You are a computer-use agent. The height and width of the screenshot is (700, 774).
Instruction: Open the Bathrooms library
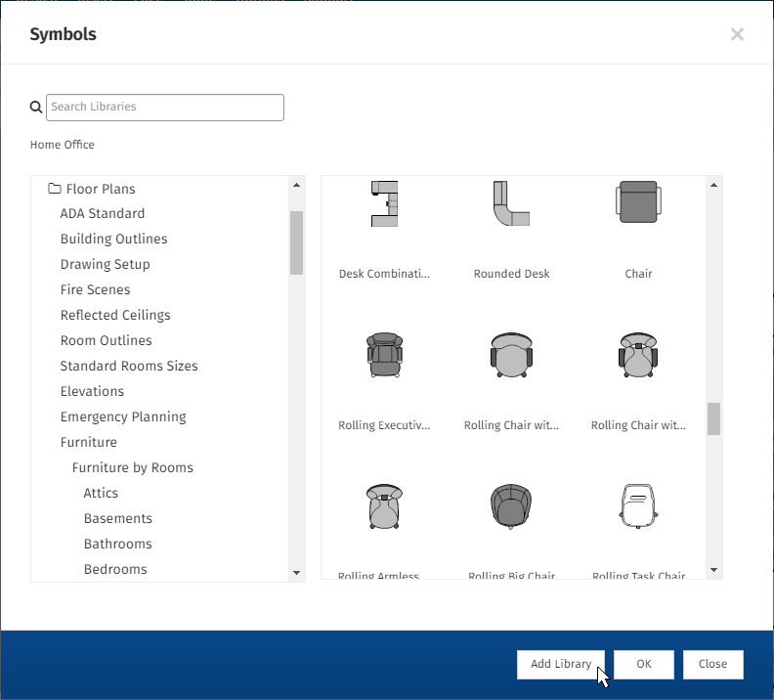pyautogui.click(x=118, y=544)
